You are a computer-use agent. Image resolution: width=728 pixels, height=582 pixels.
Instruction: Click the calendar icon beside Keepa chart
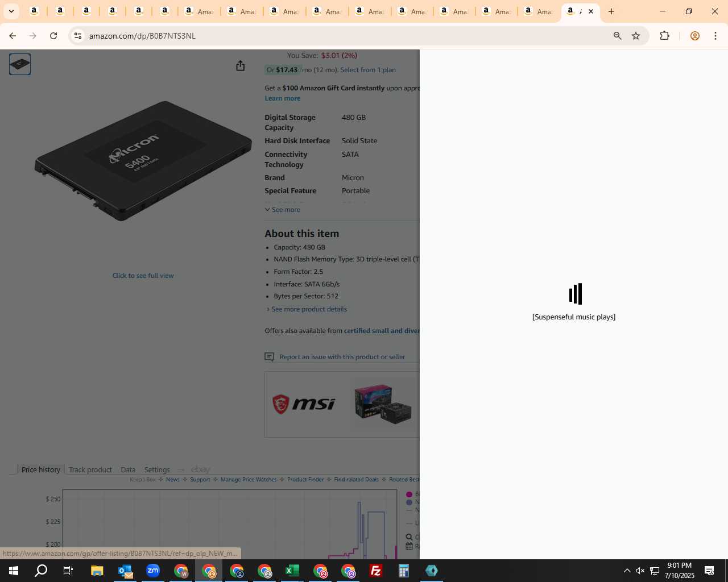tap(409, 546)
